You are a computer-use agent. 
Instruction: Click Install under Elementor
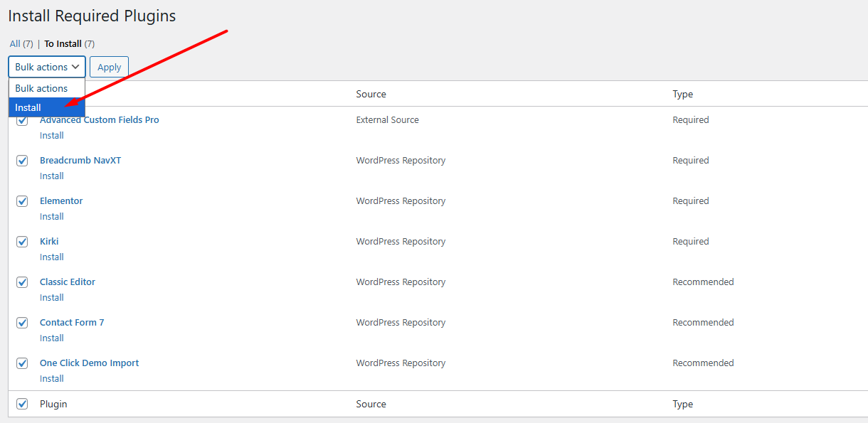point(51,217)
